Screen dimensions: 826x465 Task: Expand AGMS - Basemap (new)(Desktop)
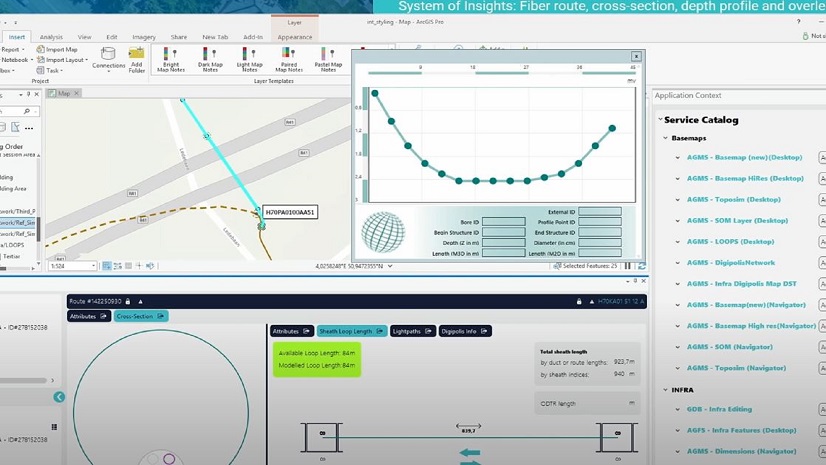(x=678, y=157)
